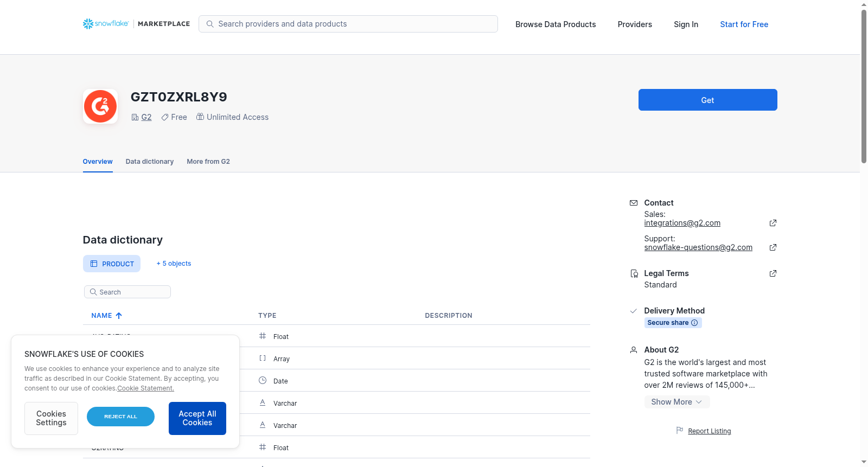The height and width of the screenshot is (467, 868).
Task: Click the GZT0ZXRL8Y9 listing title
Action: tap(179, 97)
